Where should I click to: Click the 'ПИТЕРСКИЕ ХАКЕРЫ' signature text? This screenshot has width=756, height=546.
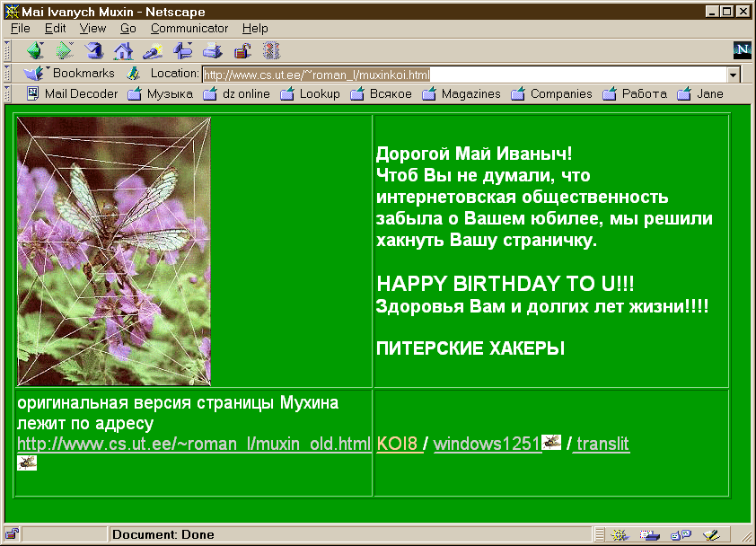[470, 348]
